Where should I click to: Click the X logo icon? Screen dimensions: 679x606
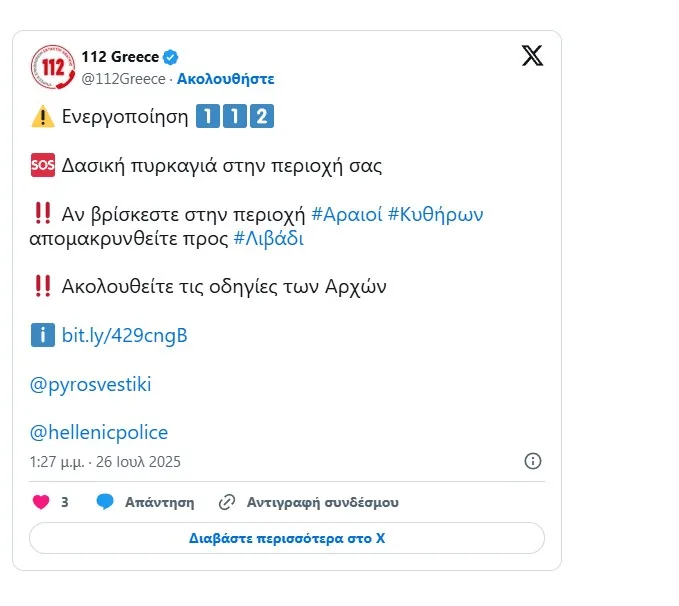point(532,56)
